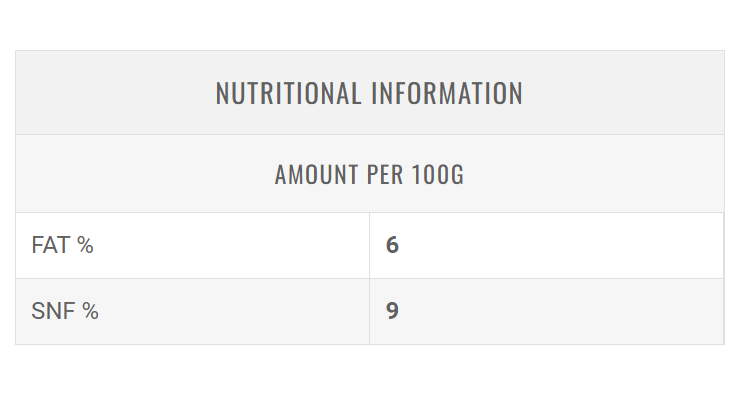Click the letter N starting NUTRITIONAL

point(223,93)
